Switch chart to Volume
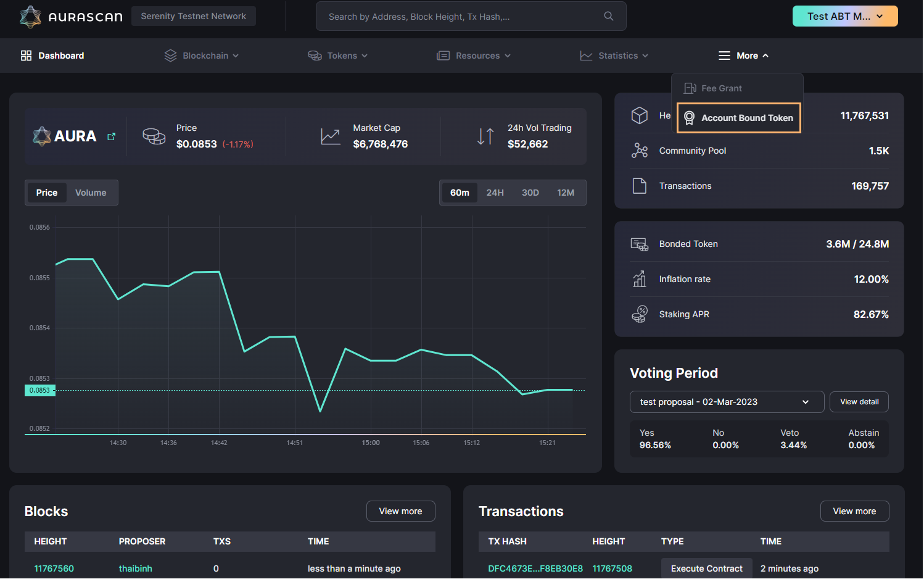The height and width of the screenshot is (579, 924). pos(91,193)
